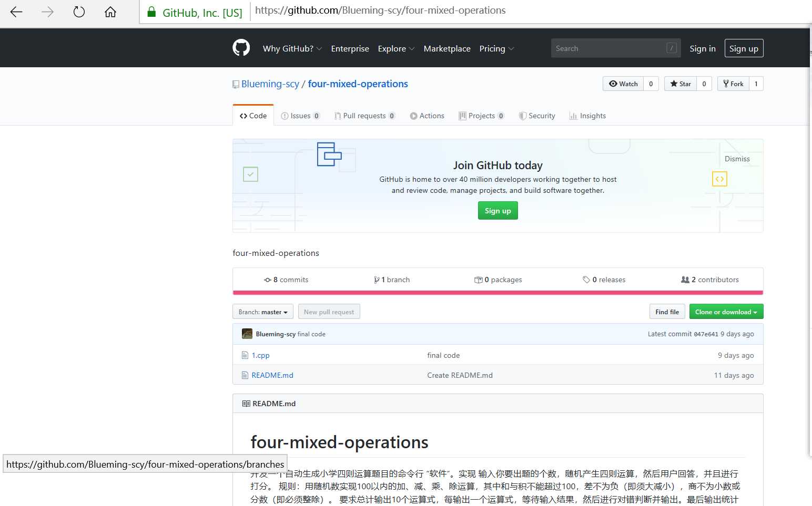Open the latest commit hash 047e641

(x=706, y=334)
